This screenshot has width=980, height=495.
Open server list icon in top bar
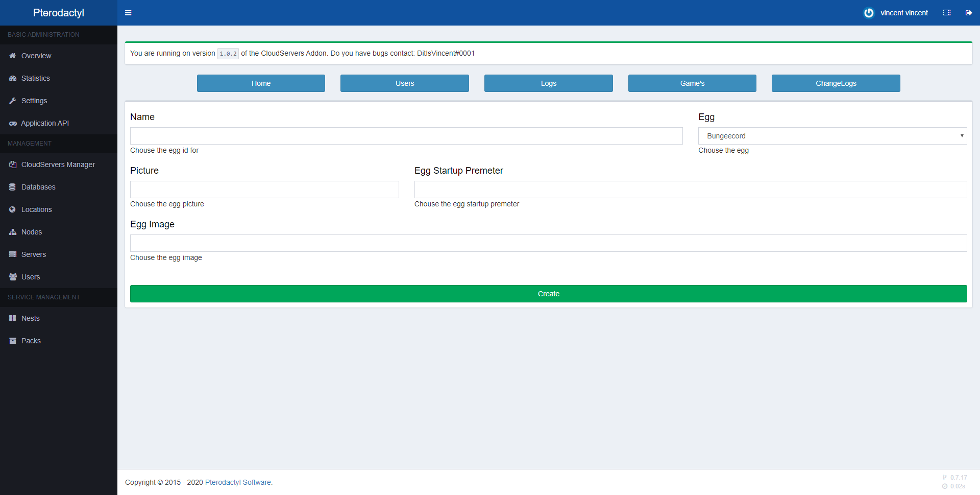946,13
